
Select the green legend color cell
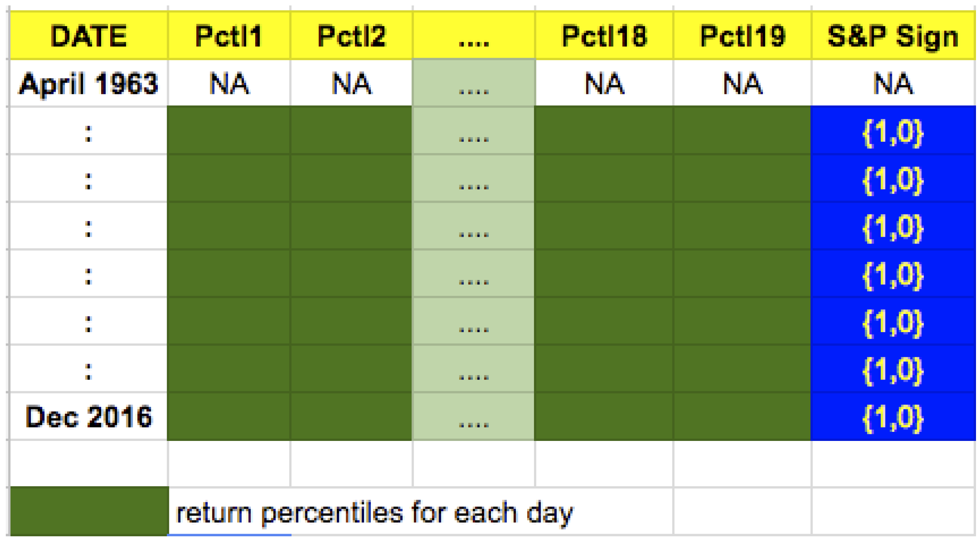[x=90, y=511]
